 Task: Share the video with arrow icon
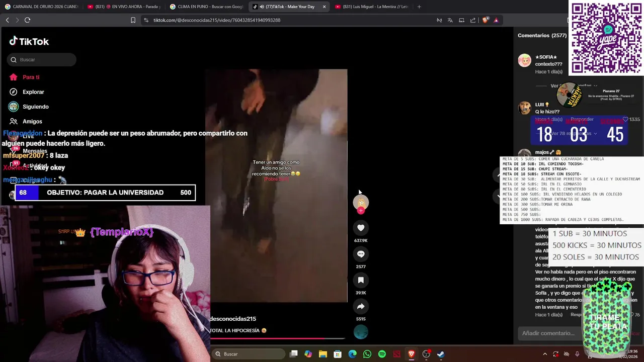click(x=361, y=306)
